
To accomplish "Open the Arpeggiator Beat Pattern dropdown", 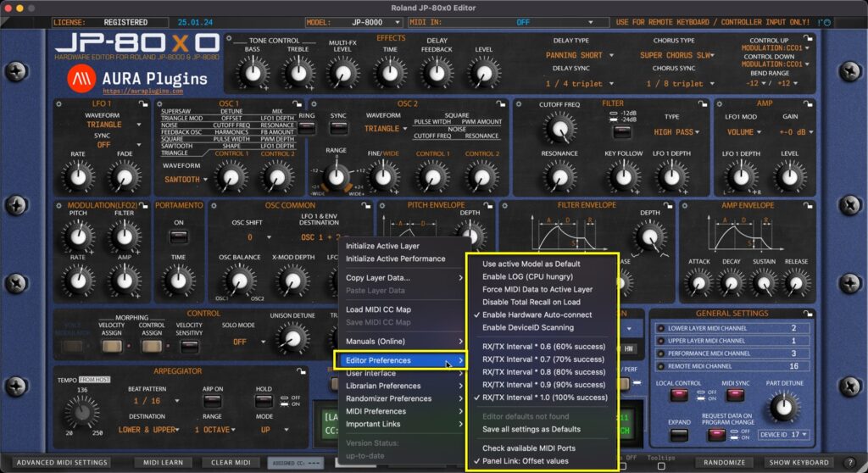I will [156, 401].
